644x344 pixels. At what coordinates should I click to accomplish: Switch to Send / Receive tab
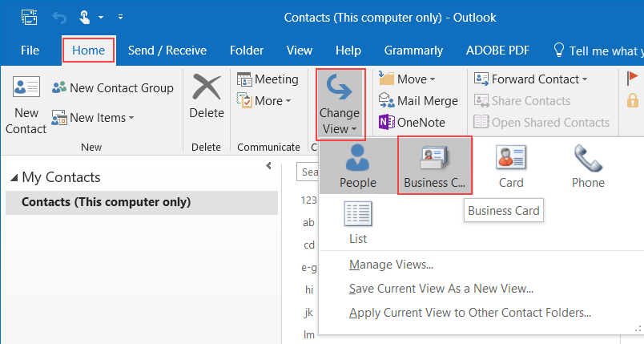167,51
